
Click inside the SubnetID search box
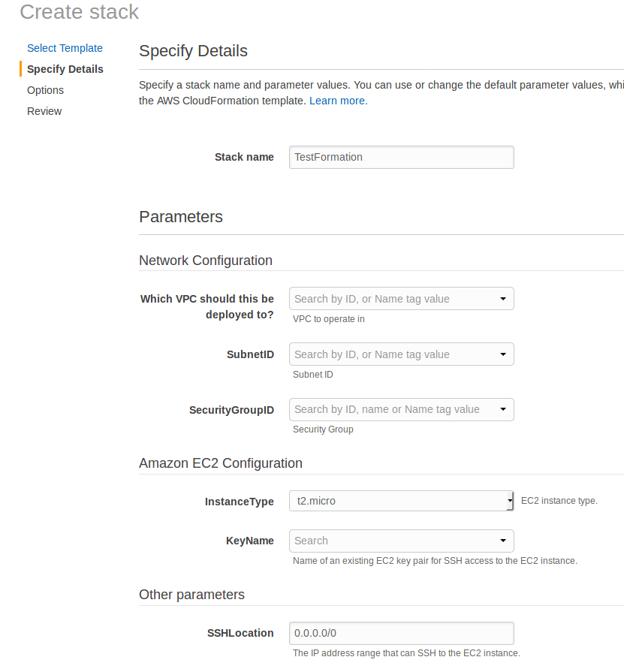pyautogui.click(x=390, y=354)
